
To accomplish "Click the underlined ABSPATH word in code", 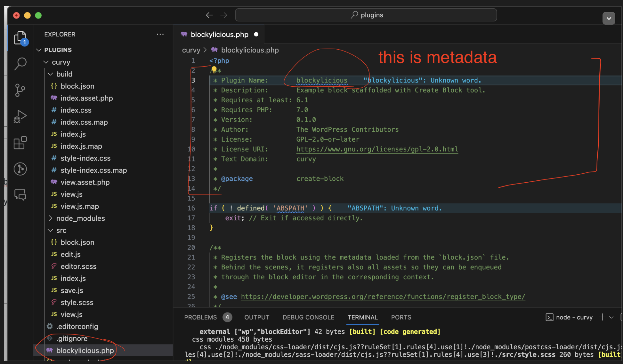I will (290, 208).
